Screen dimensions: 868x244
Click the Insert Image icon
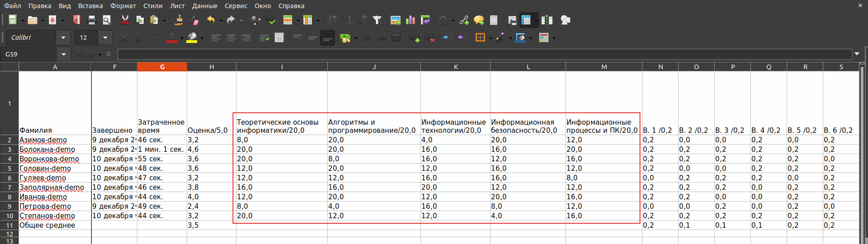click(x=396, y=20)
